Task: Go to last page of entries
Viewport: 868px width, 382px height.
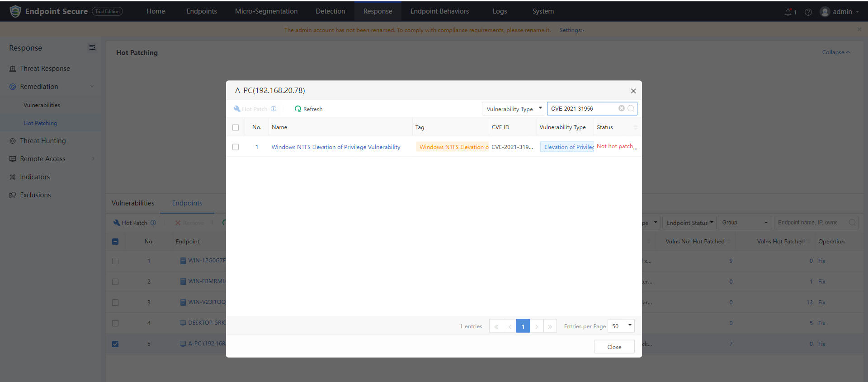Action: tap(550, 326)
